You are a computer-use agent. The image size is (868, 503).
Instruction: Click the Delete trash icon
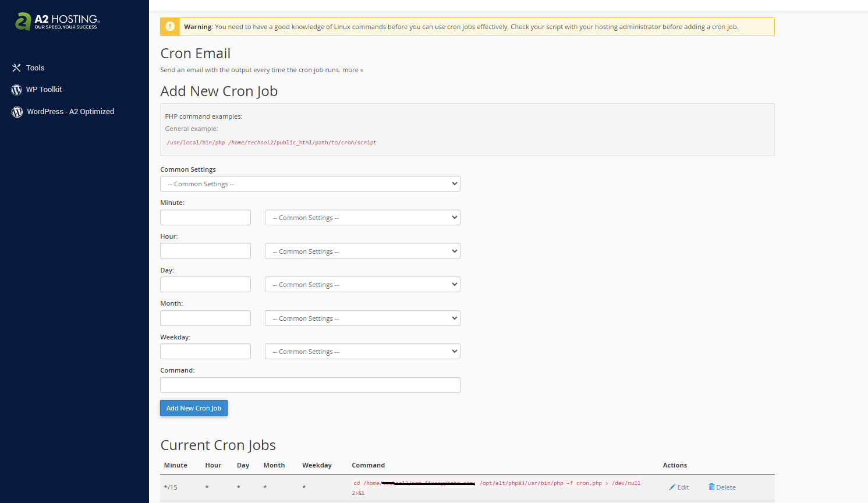(x=711, y=487)
